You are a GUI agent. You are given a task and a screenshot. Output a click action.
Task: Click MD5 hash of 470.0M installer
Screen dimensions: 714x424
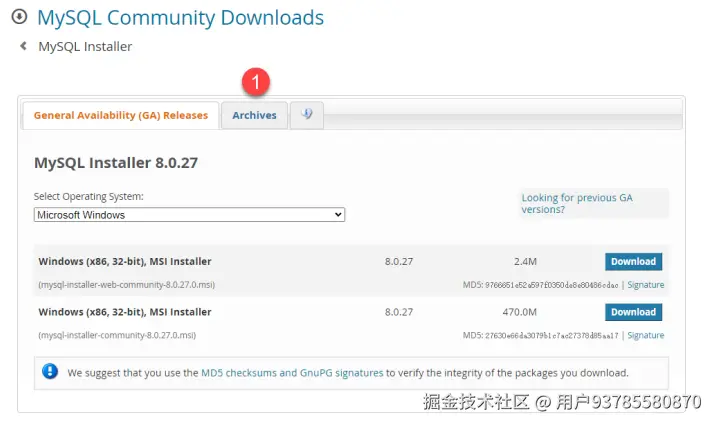click(551, 336)
